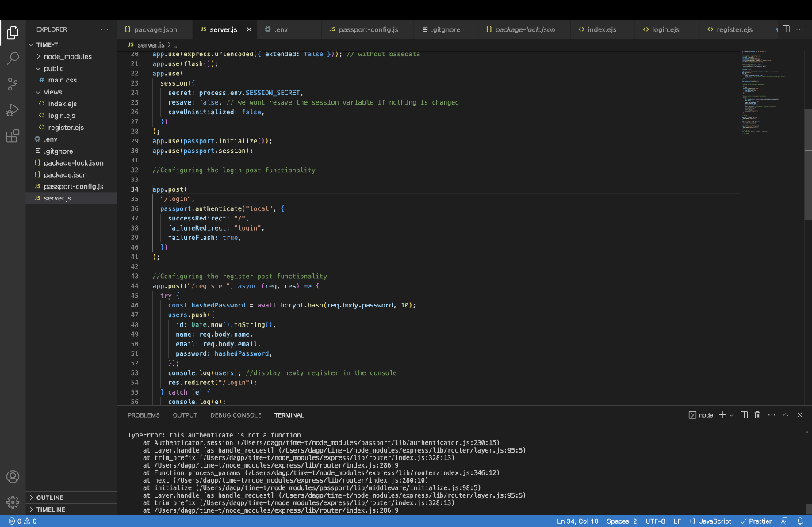Open the Source Control view
This screenshot has width=812, height=527.
12,84
